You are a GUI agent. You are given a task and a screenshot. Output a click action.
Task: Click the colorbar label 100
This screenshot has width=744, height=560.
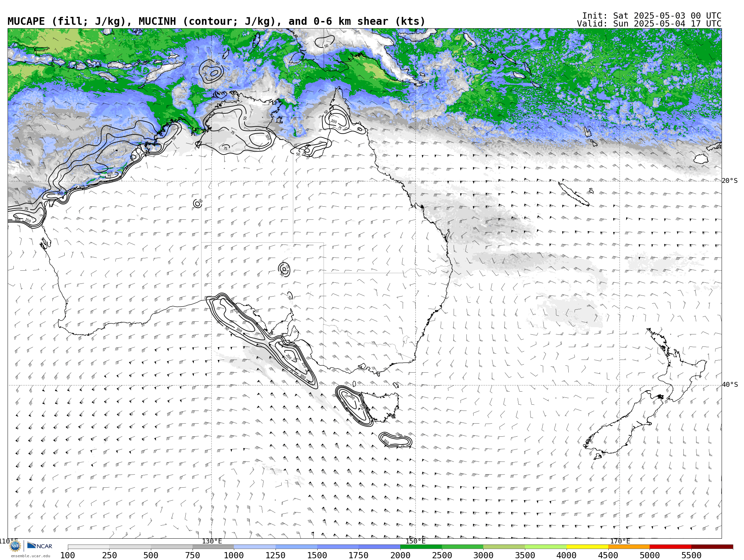coord(68,556)
